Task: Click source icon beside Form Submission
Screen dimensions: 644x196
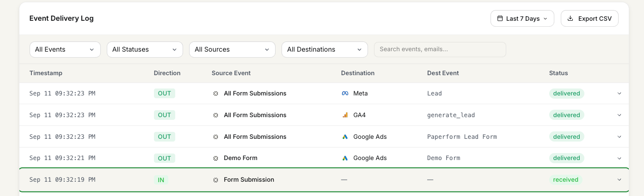Action: click(215, 180)
